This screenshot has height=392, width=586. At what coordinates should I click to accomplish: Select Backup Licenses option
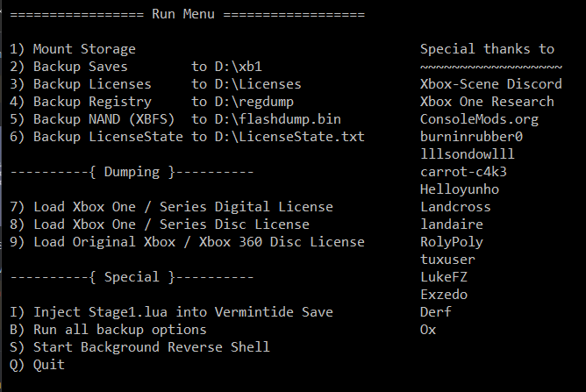(x=155, y=84)
